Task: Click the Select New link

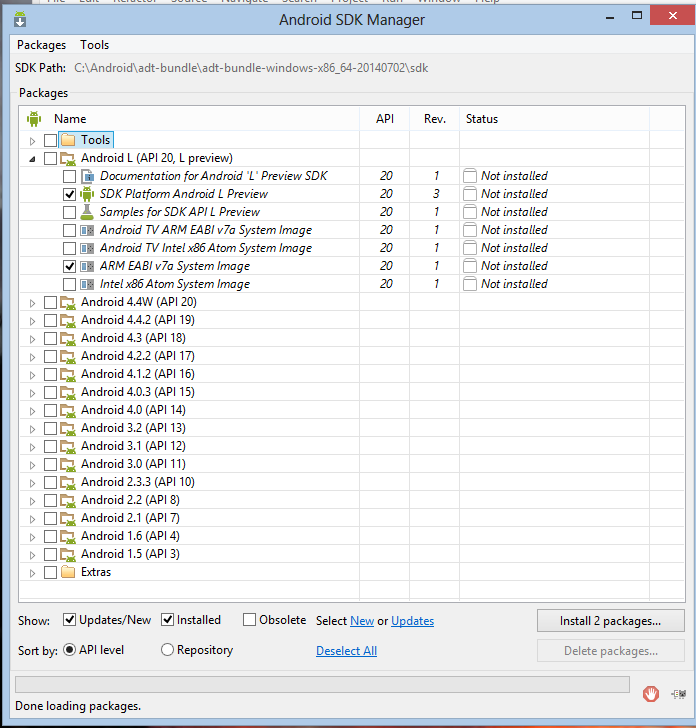Action: click(x=362, y=621)
